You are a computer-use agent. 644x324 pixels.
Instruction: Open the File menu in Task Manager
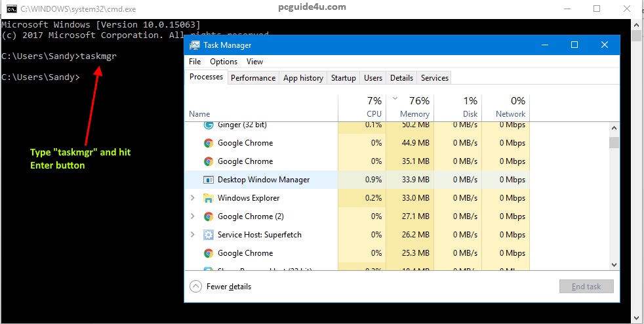195,62
